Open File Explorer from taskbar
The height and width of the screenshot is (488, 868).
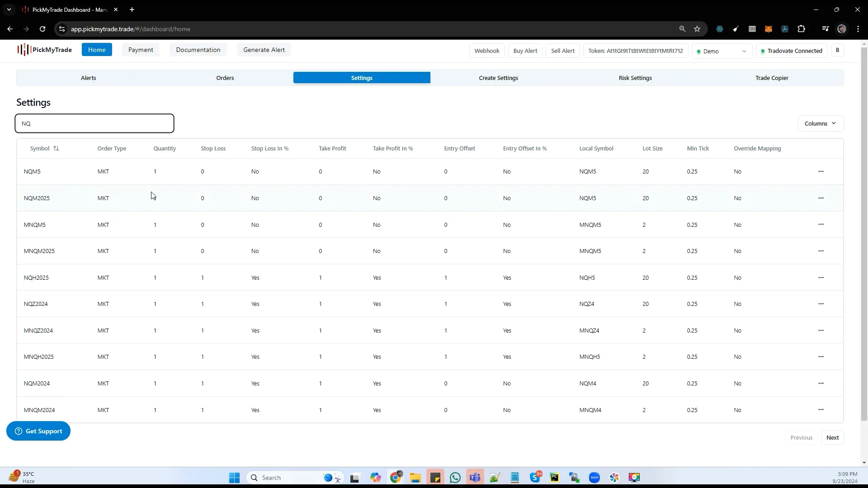415,478
